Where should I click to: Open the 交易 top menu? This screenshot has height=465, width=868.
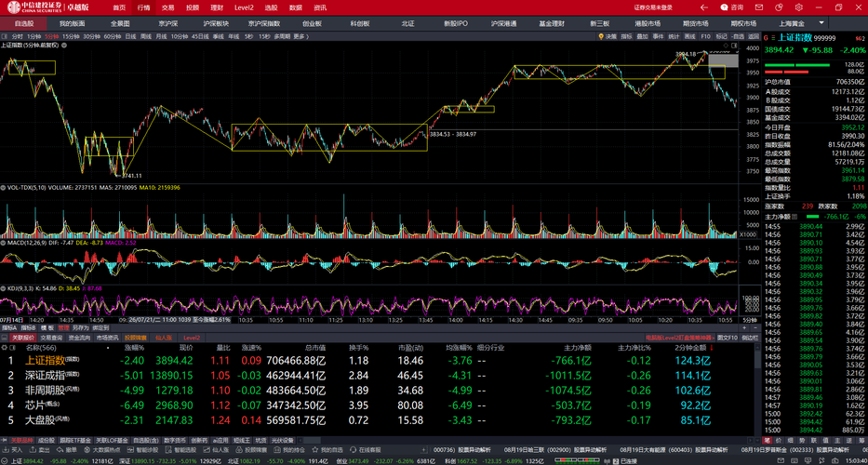click(x=167, y=7)
